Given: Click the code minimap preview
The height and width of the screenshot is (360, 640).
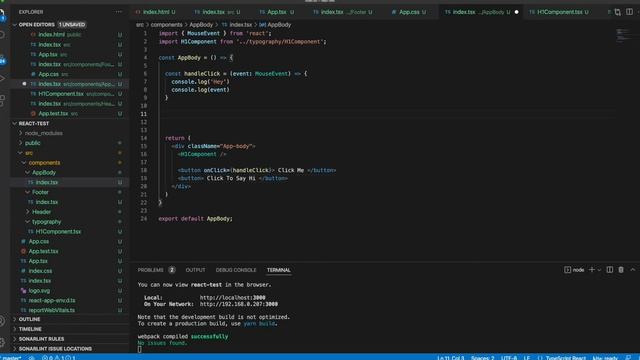Looking at the screenshot, I should [623, 35].
